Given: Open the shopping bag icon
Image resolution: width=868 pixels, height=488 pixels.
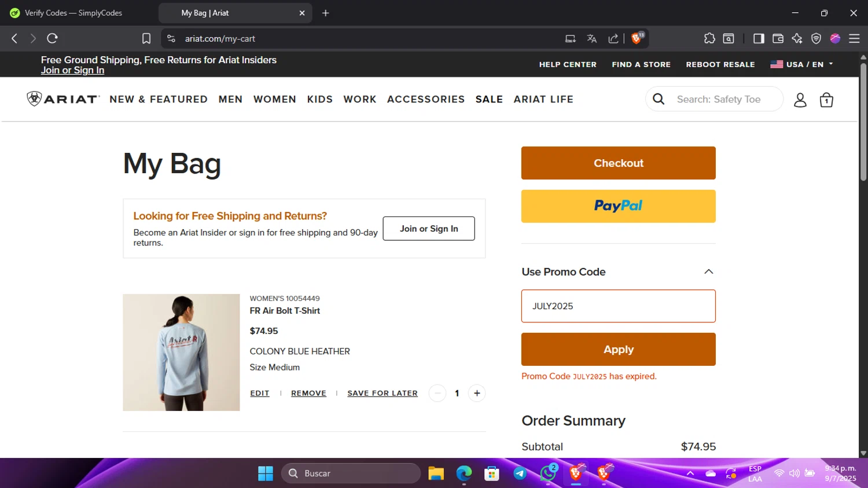Looking at the screenshot, I should pos(826,100).
